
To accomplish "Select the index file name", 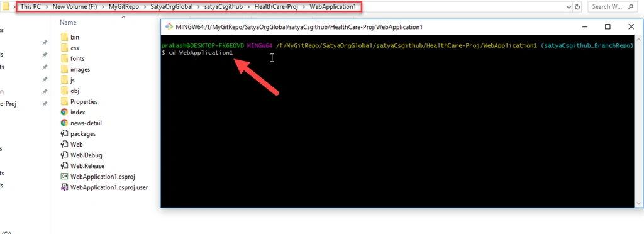I will 77,112.
